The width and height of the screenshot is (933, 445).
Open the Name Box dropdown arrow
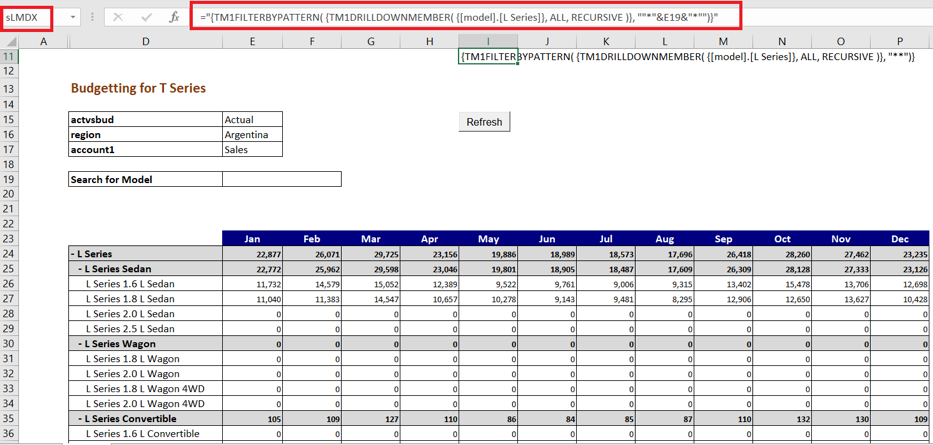click(x=73, y=18)
